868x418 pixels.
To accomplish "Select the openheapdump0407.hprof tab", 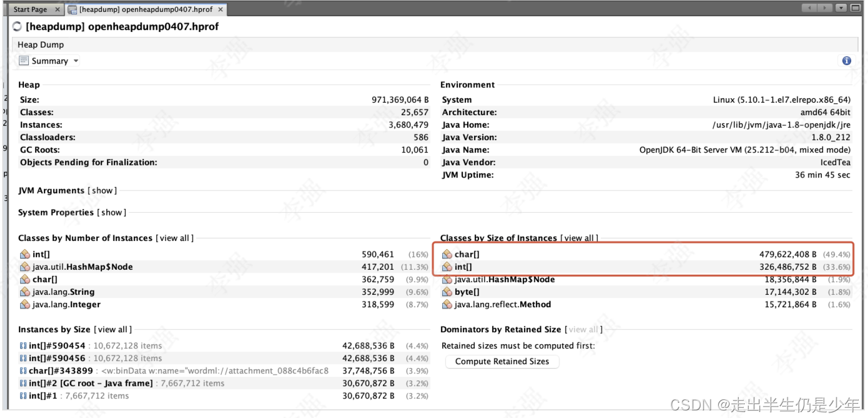I will coord(146,9).
